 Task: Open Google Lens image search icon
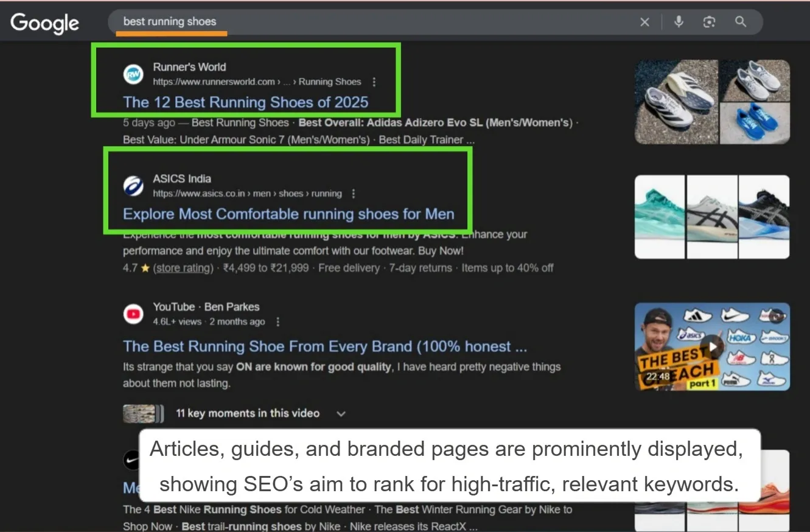coord(709,22)
